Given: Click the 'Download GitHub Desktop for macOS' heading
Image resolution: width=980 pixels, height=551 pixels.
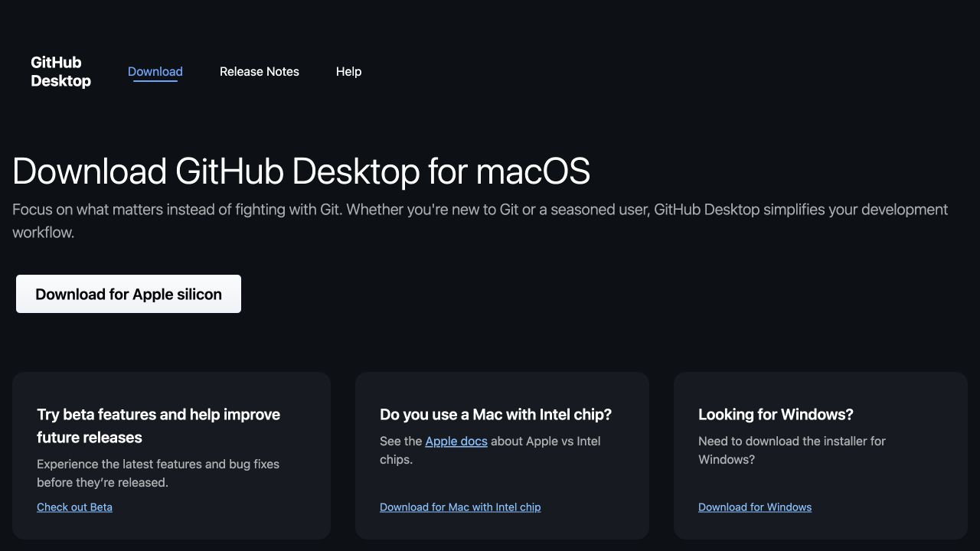Looking at the screenshot, I should tap(302, 171).
